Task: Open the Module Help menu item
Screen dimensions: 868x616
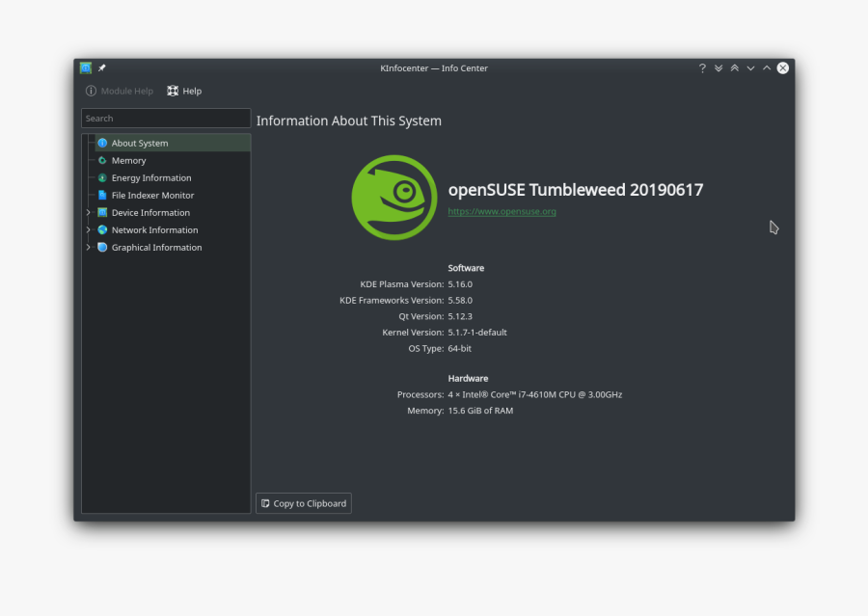Action: 120,90
